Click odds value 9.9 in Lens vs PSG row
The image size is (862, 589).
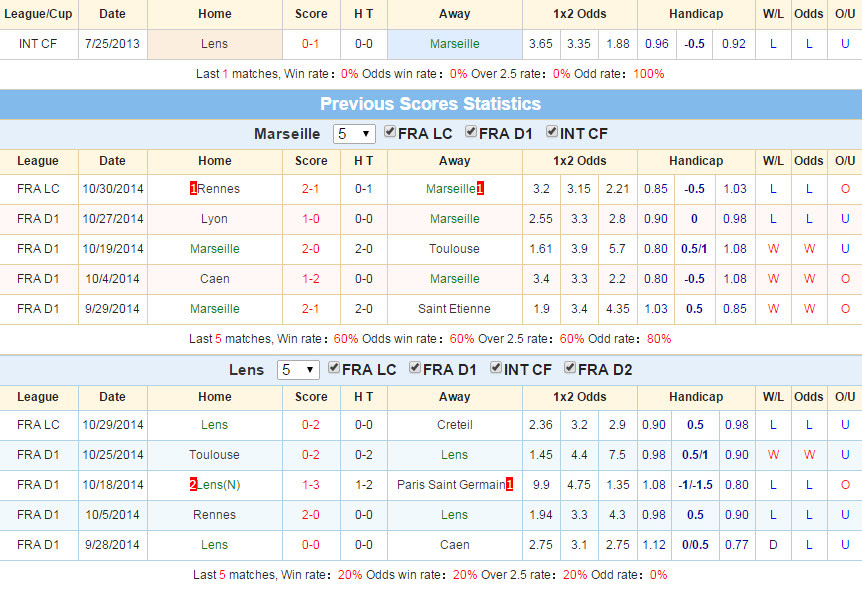tap(541, 485)
